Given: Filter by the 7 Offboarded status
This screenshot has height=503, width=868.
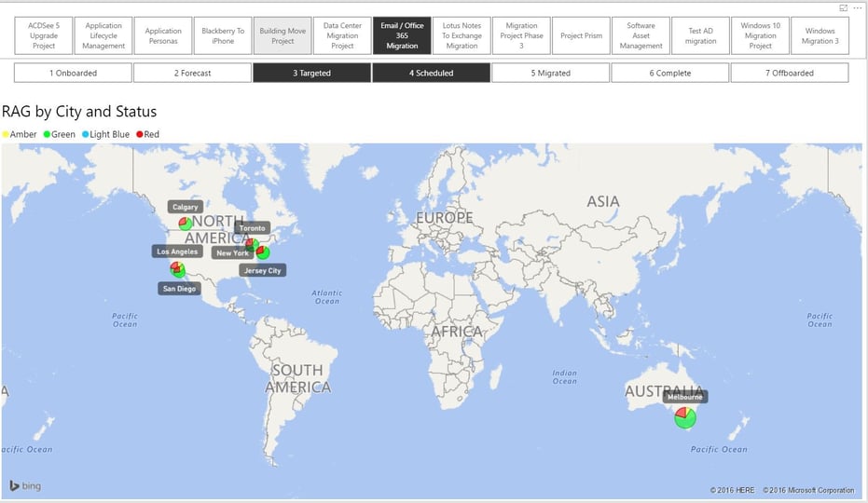Looking at the screenshot, I should [790, 73].
